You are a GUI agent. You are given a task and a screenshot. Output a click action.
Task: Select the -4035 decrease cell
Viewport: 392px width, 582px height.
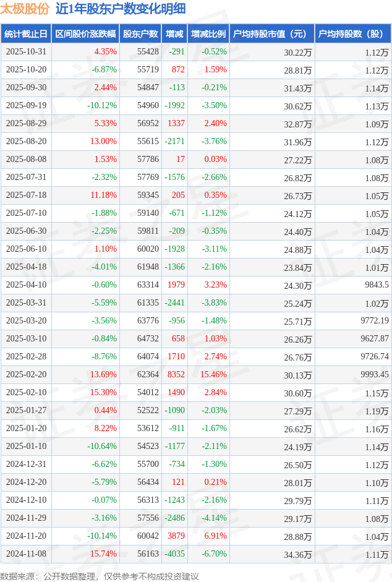coord(174,554)
